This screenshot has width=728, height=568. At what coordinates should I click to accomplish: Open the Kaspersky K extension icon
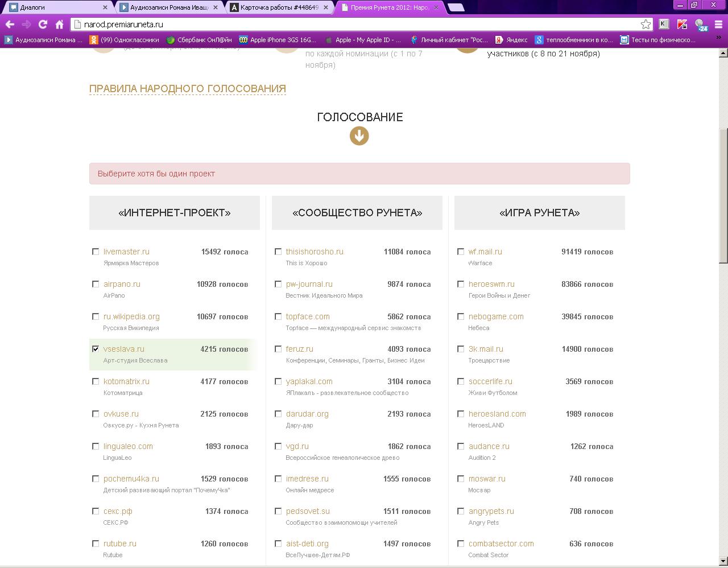click(x=664, y=24)
